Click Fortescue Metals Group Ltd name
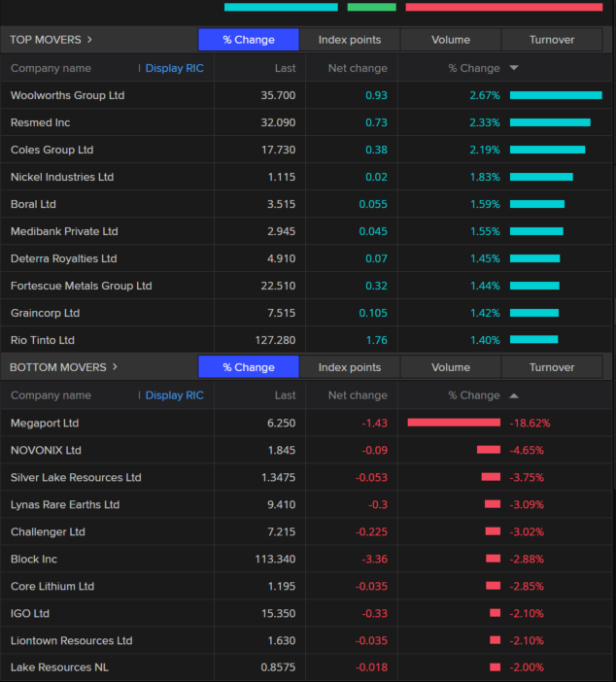 point(82,286)
